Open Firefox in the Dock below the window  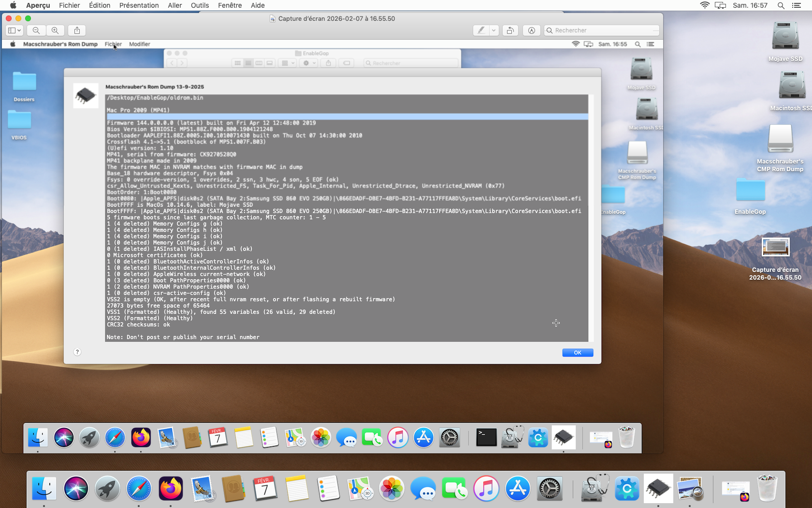171,488
